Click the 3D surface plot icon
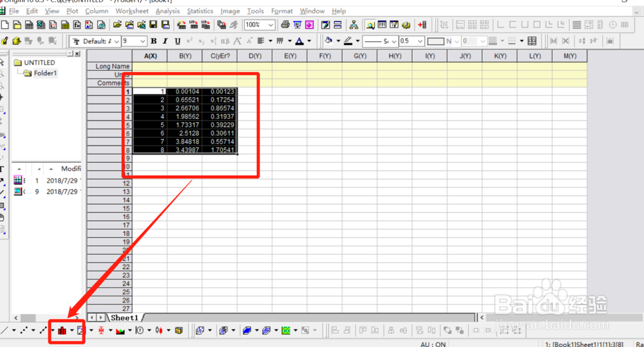644x347 pixels. [247, 330]
